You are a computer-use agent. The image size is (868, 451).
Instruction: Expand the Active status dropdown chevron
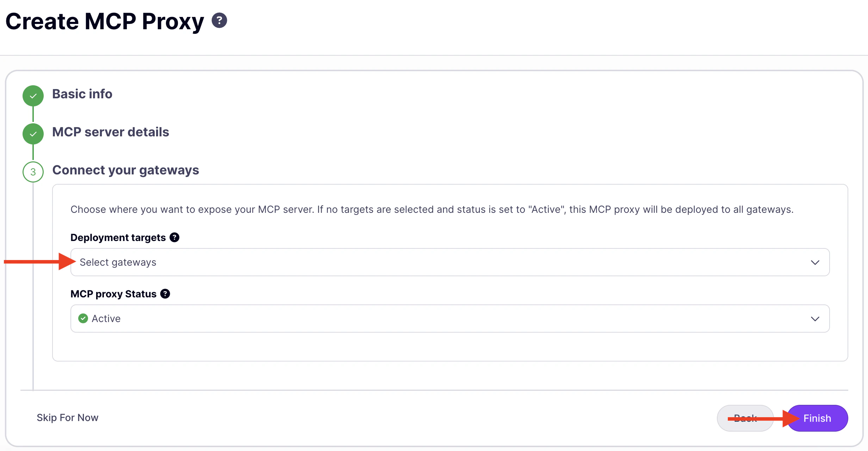click(815, 319)
